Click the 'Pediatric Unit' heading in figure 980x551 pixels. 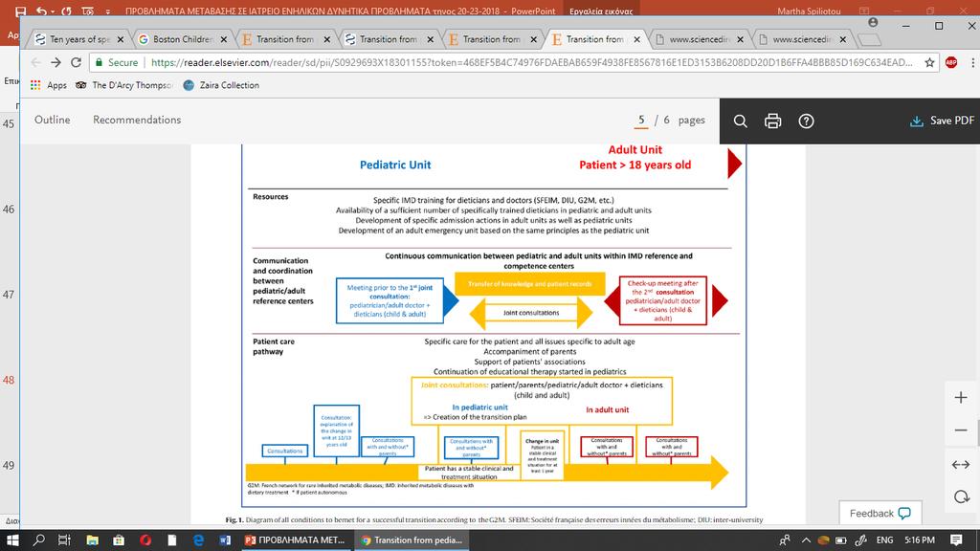click(x=395, y=165)
